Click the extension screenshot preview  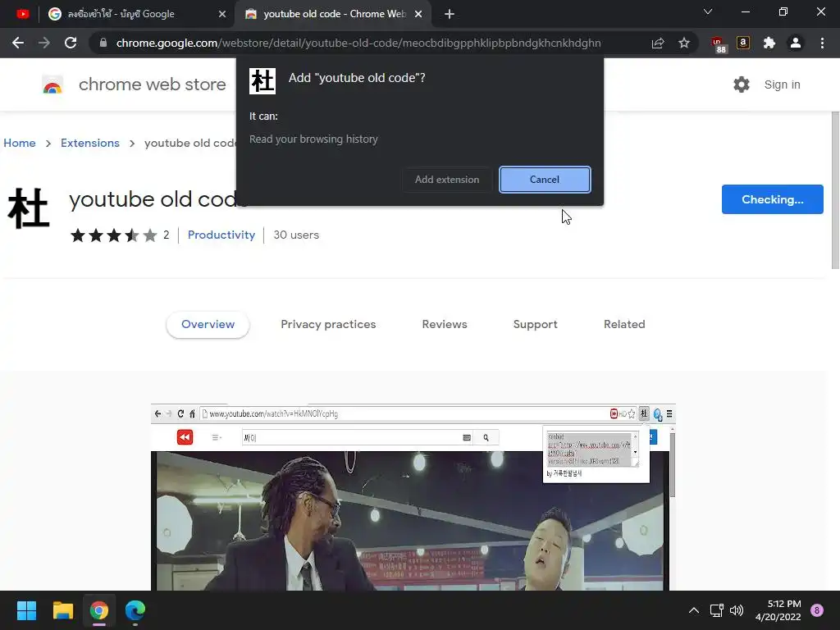[x=413, y=496]
